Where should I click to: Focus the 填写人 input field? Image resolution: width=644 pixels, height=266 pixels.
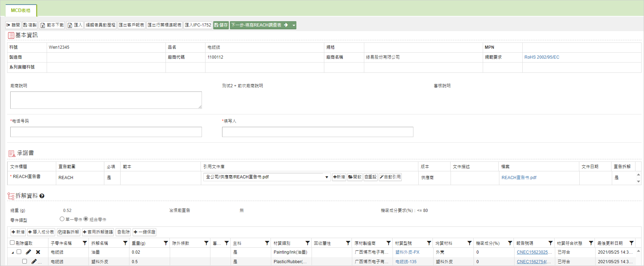click(318, 132)
